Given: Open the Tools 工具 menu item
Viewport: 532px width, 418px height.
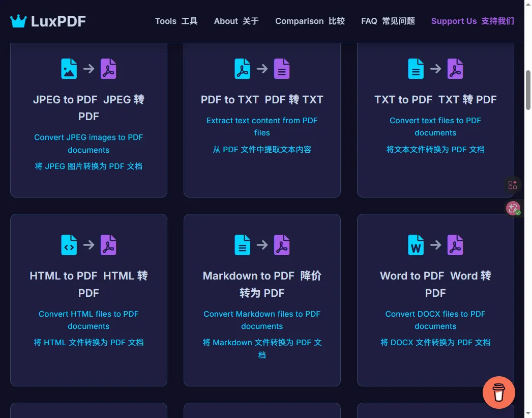Looking at the screenshot, I should 176,21.
